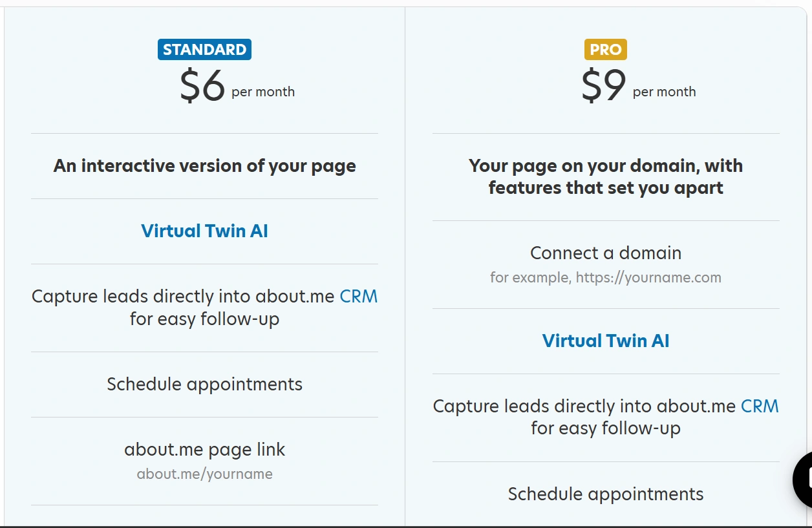
Task: Click 'Your page on your domain' heading
Action: pos(606,166)
